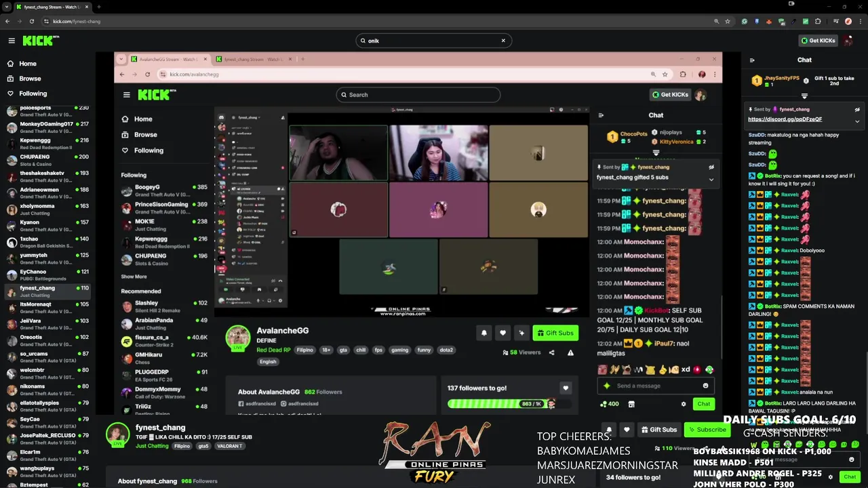This screenshot has height=488, width=868.
Task: Select the gta5 tag under fynest_chang
Action: tap(203, 446)
